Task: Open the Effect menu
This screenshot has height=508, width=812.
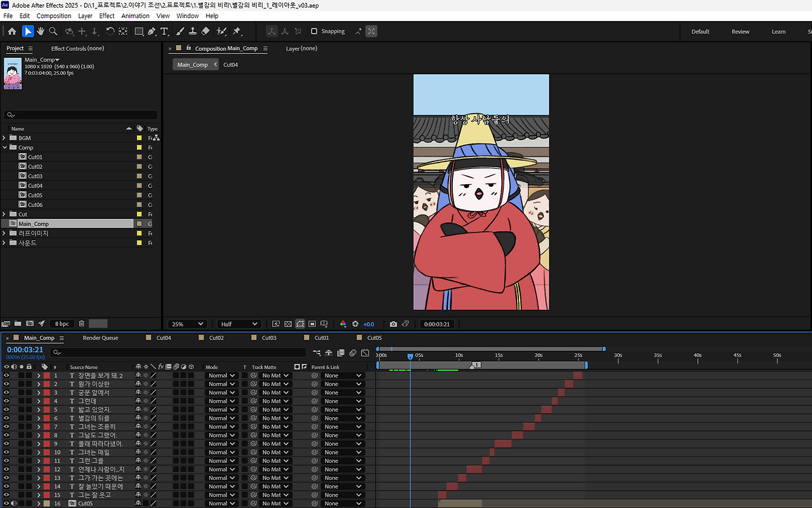Action: [x=107, y=16]
